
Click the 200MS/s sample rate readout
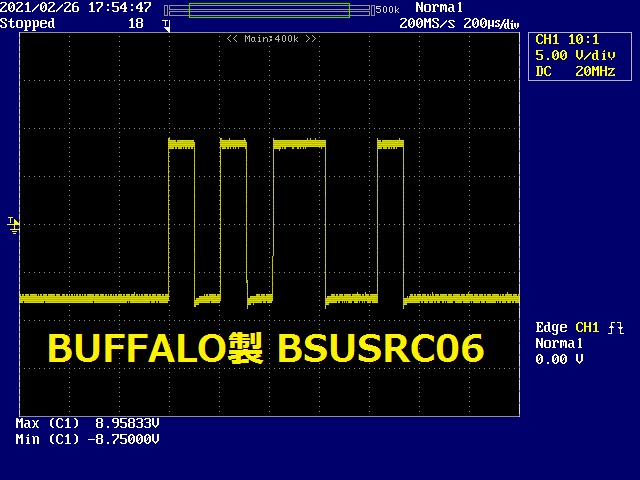click(x=427, y=23)
